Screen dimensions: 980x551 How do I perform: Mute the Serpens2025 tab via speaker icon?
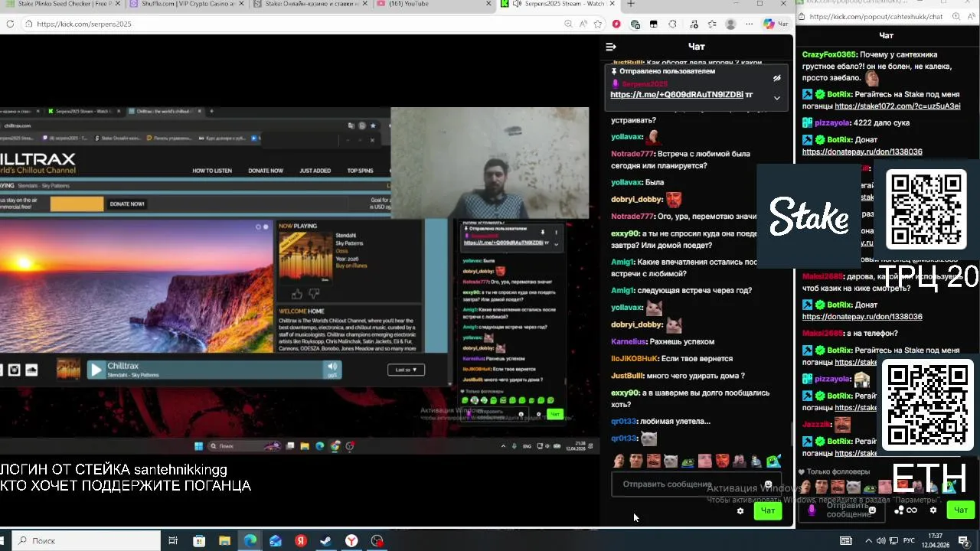(x=517, y=4)
